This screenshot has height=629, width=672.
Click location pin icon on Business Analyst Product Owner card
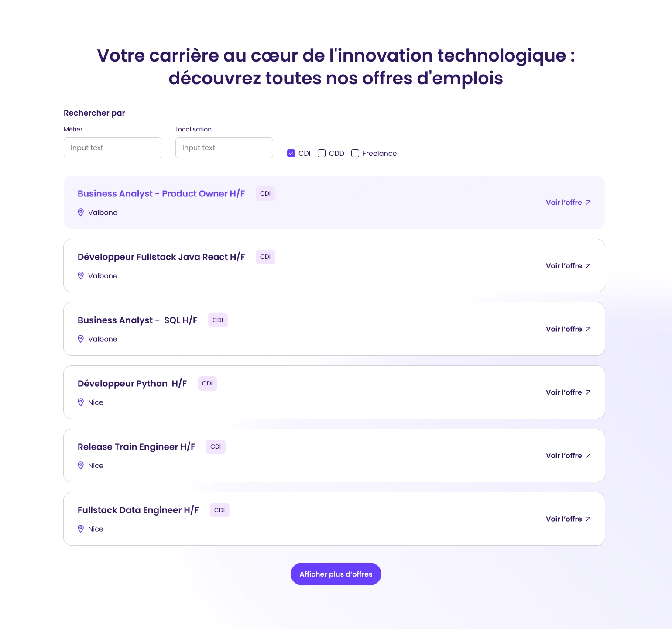(81, 212)
